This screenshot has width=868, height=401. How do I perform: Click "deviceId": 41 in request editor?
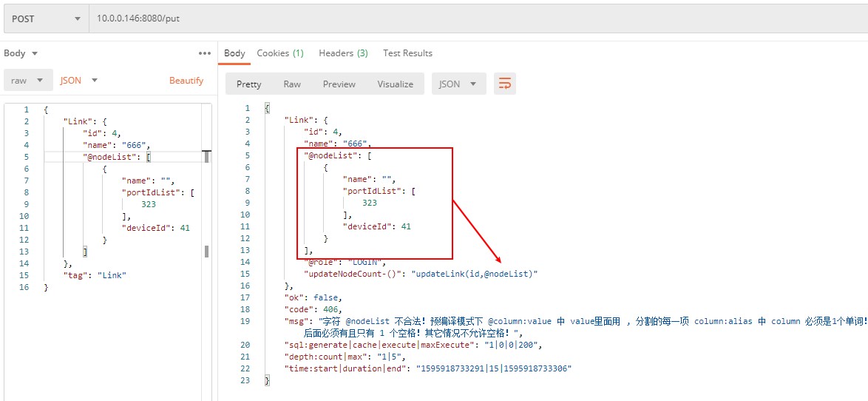pos(155,228)
